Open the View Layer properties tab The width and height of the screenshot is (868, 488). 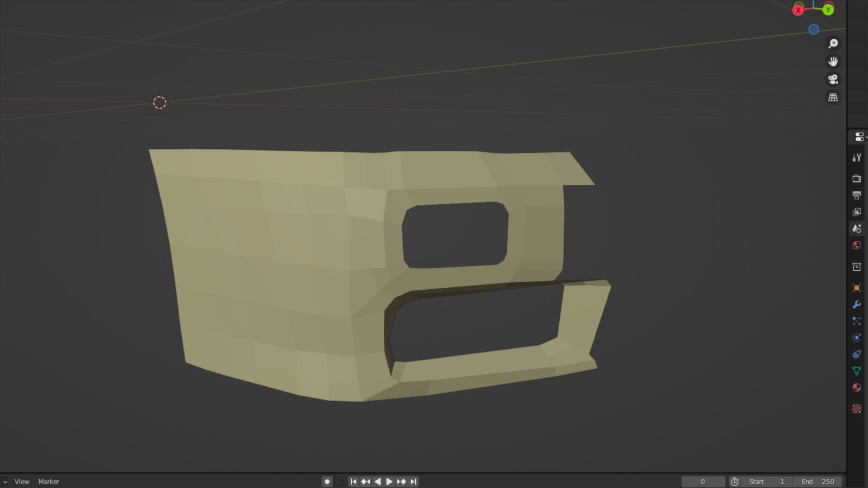tap(857, 212)
